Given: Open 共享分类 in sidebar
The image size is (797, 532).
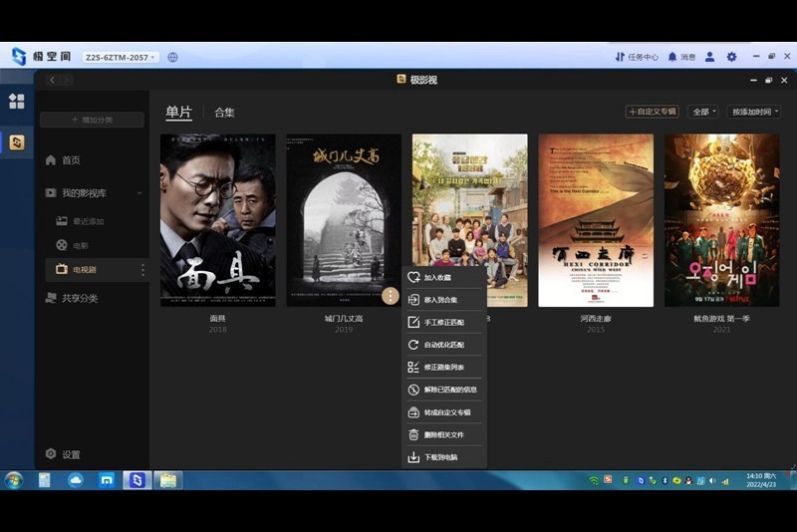Looking at the screenshot, I should pyautogui.click(x=71, y=298).
